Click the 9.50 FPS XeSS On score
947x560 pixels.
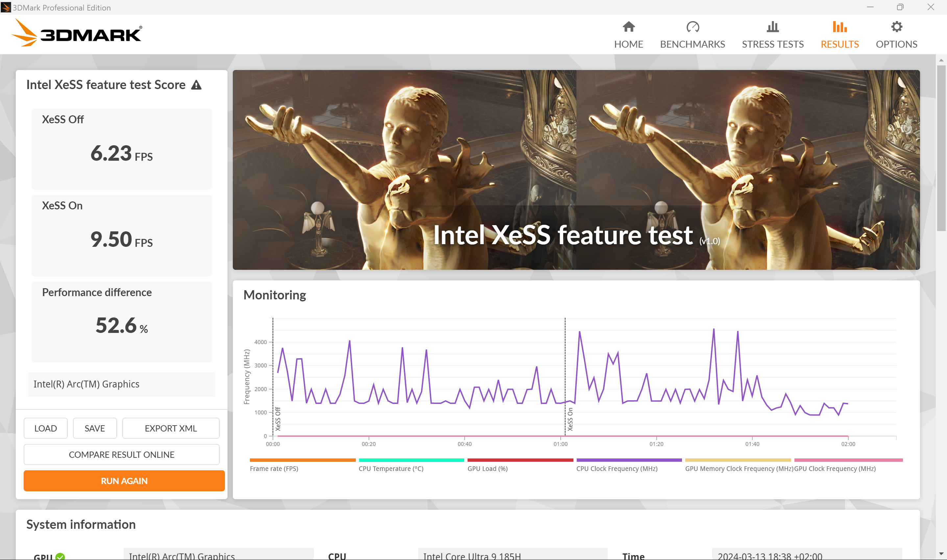122,240
